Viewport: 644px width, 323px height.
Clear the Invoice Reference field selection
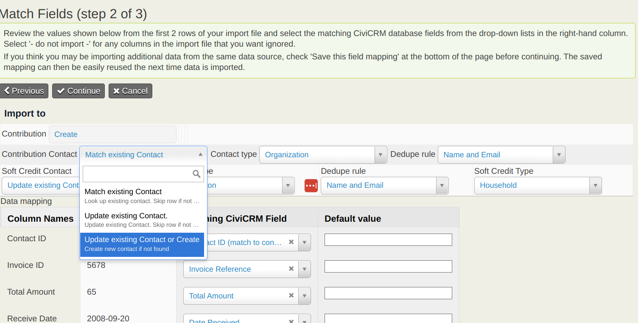click(291, 269)
